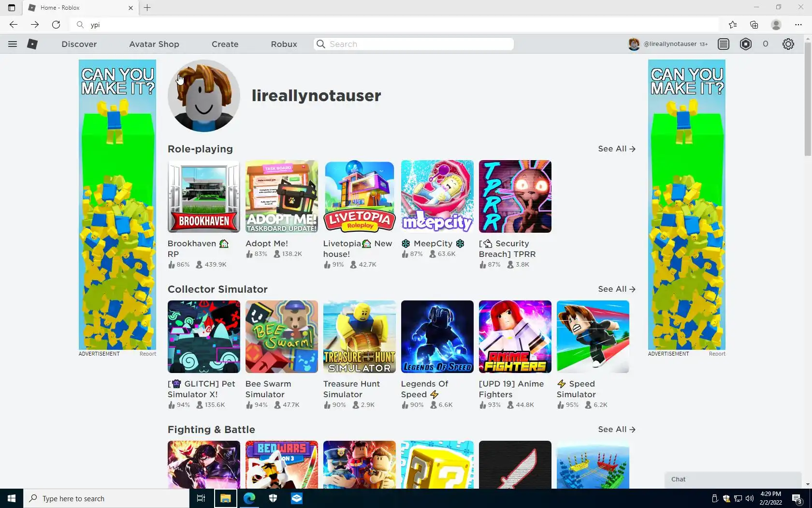Image resolution: width=812 pixels, height=508 pixels.
Task: Open the tab actions menu icon
Action: point(12,7)
